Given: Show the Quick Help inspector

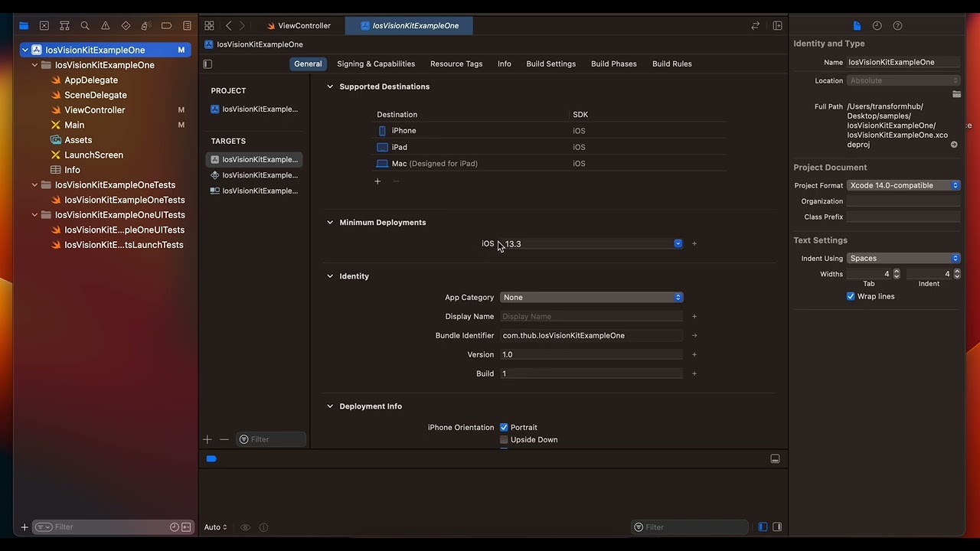Looking at the screenshot, I should pyautogui.click(x=898, y=25).
